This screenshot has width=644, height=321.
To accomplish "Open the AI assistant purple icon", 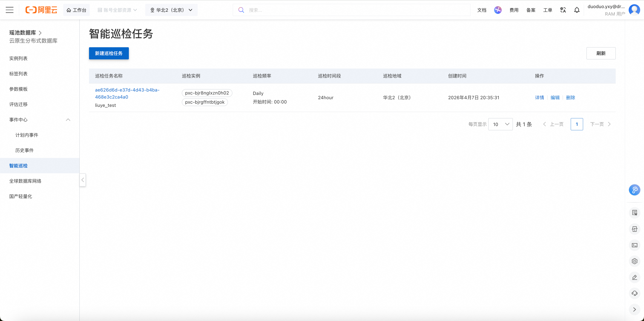I will pyautogui.click(x=497, y=10).
